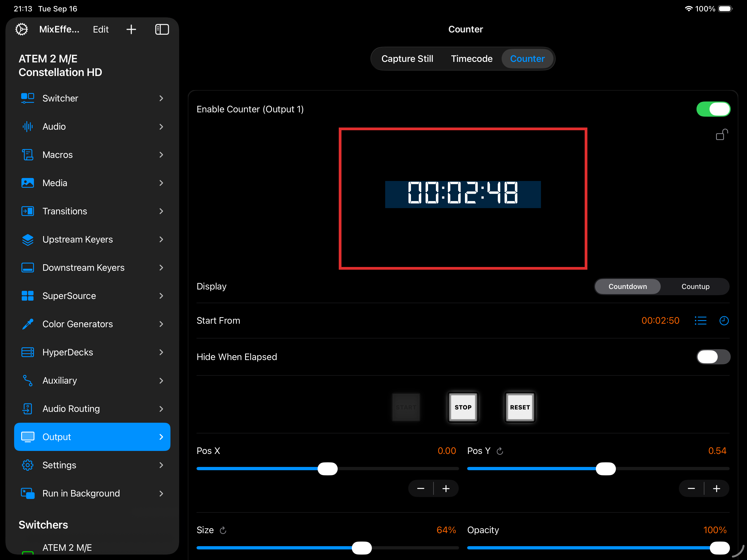Screen dimensions: 747x560
Task: Click the Opacity slider handle
Action: (x=719, y=548)
